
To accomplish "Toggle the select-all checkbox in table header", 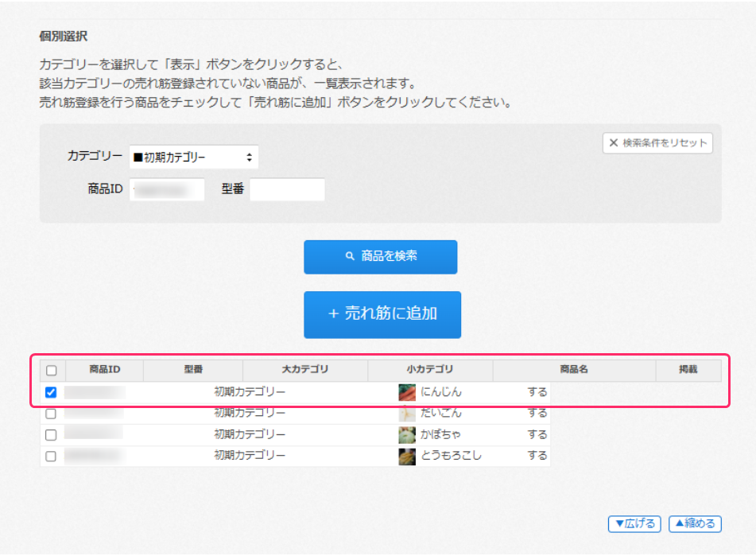I will coord(52,371).
